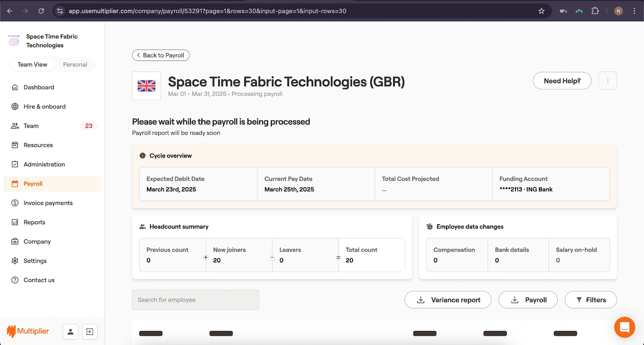Open the Chrome three-dot menu
This screenshot has width=644, height=345.
click(634, 11)
